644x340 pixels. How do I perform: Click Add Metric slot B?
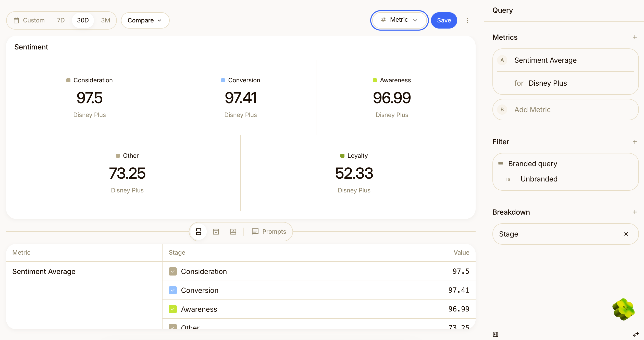565,110
